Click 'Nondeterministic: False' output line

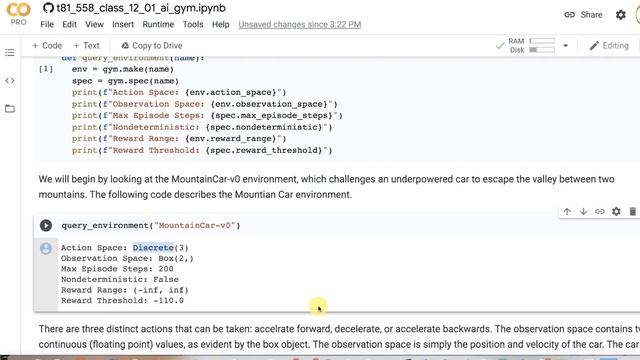120,280
